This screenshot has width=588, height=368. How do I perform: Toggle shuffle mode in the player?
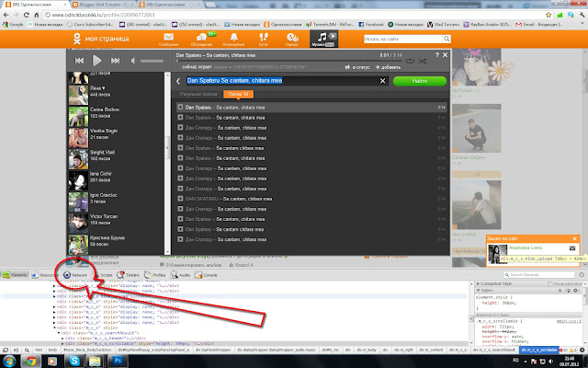click(x=423, y=61)
